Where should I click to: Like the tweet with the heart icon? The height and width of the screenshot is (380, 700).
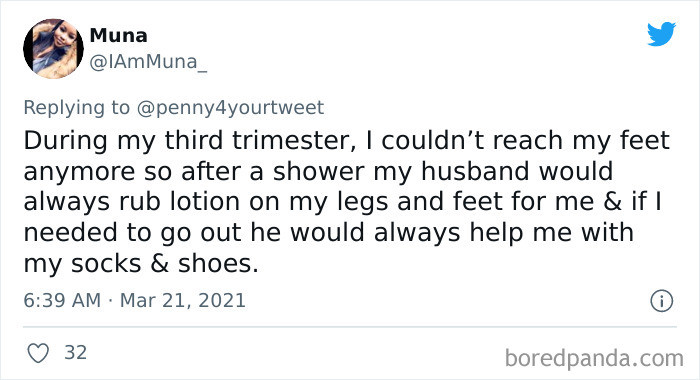pos(38,353)
